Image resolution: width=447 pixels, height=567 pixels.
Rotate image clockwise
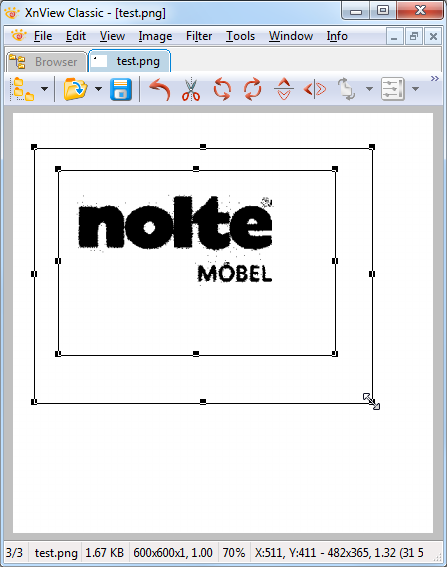(x=252, y=89)
